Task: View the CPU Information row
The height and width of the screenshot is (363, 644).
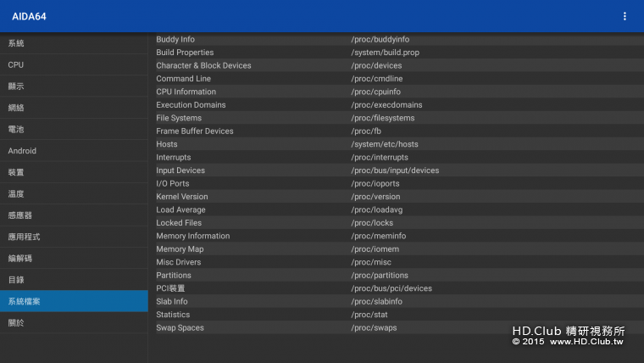Action: point(186,92)
